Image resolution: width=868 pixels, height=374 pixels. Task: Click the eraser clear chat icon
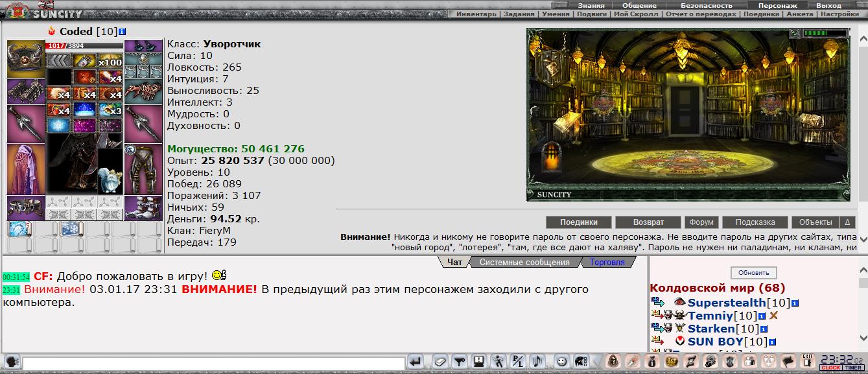coord(440,361)
